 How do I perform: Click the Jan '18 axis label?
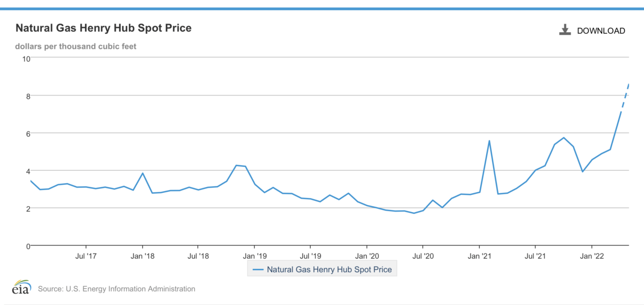click(143, 256)
